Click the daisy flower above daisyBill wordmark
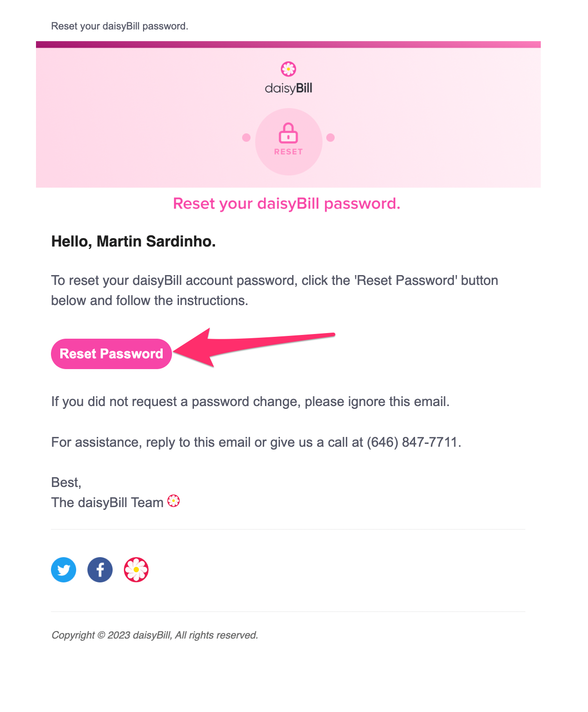 288,69
